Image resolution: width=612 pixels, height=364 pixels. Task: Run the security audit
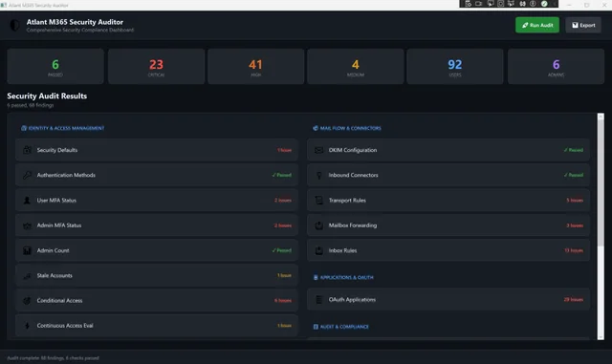(537, 25)
